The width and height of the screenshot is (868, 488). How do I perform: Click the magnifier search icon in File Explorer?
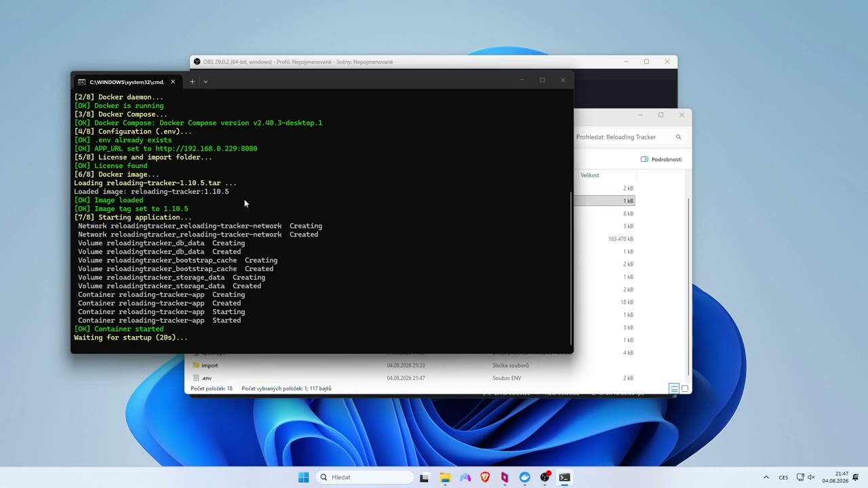(x=678, y=137)
